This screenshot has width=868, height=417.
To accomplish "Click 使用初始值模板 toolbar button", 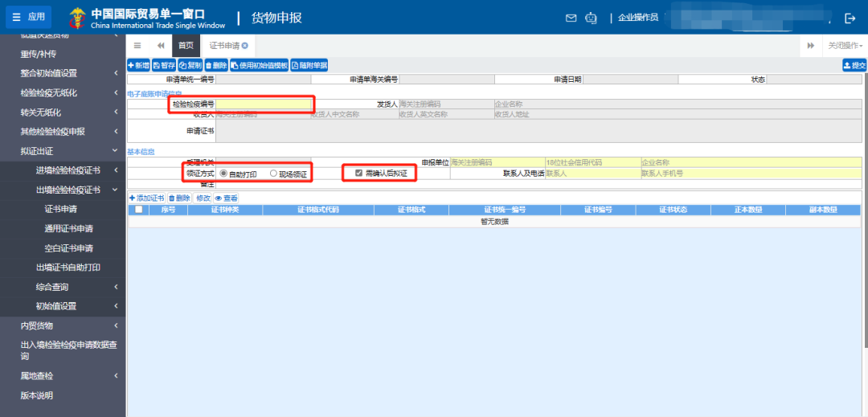I will point(259,65).
